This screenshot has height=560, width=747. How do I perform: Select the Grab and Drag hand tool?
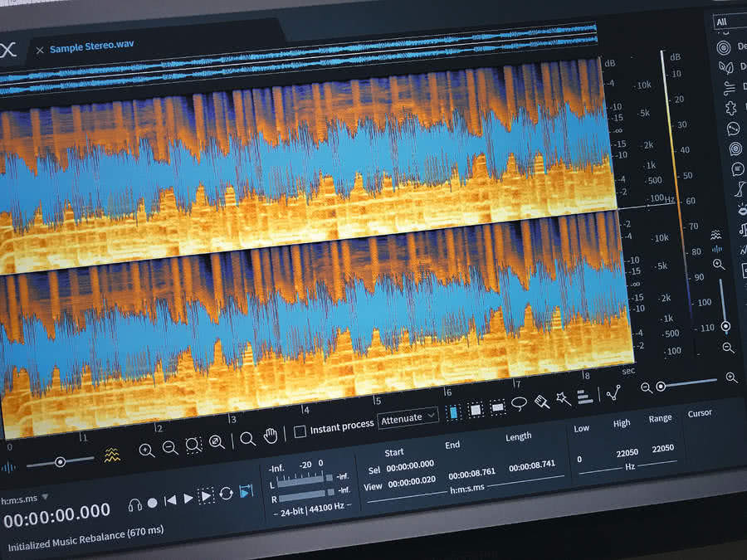271,436
